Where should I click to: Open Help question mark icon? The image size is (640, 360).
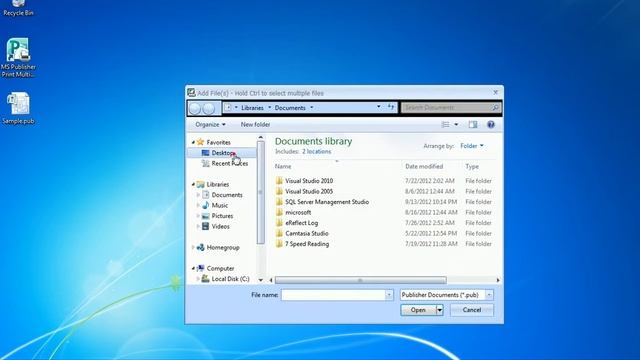click(491, 124)
